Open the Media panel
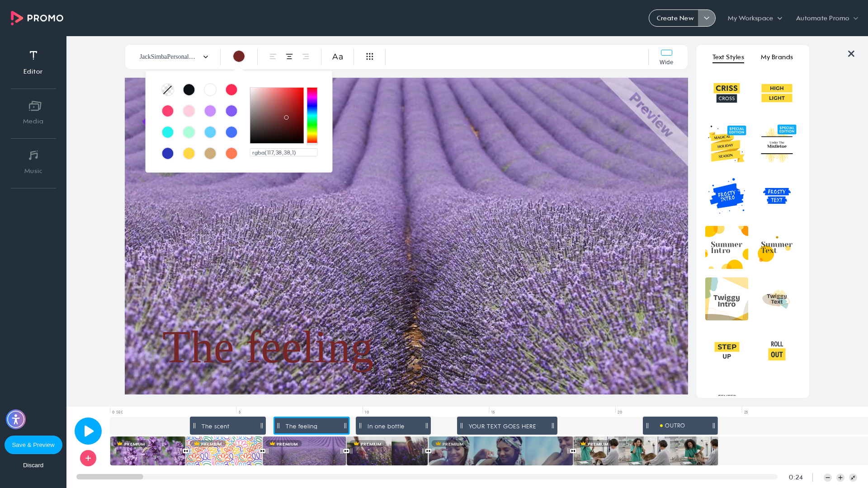Viewport: 868px width, 488px height. [x=33, y=113]
